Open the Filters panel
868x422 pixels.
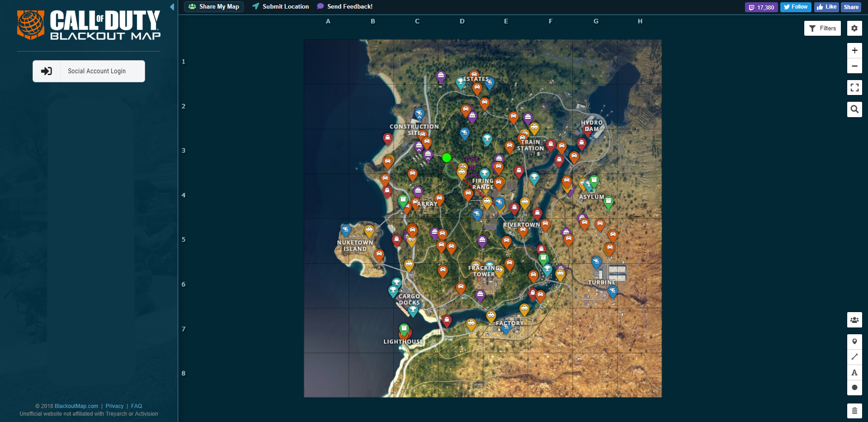pyautogui.click(x=822, y=28)
